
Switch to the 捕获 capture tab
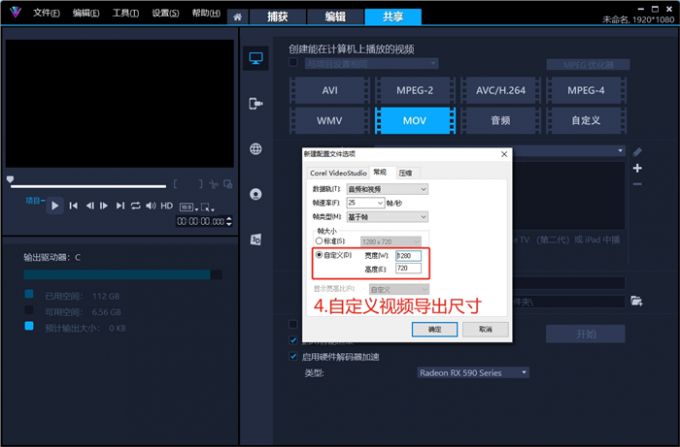[278, 17]
